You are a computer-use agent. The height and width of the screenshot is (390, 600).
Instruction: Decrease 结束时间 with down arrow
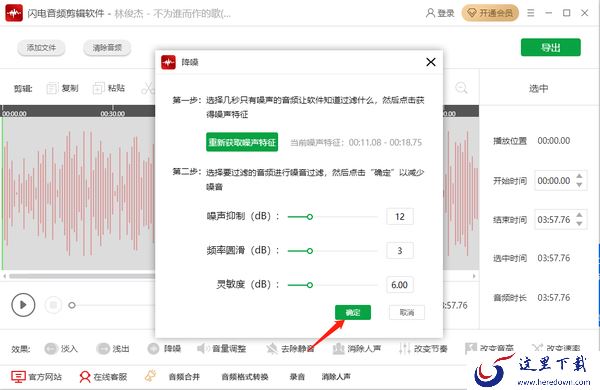(579, 224)
